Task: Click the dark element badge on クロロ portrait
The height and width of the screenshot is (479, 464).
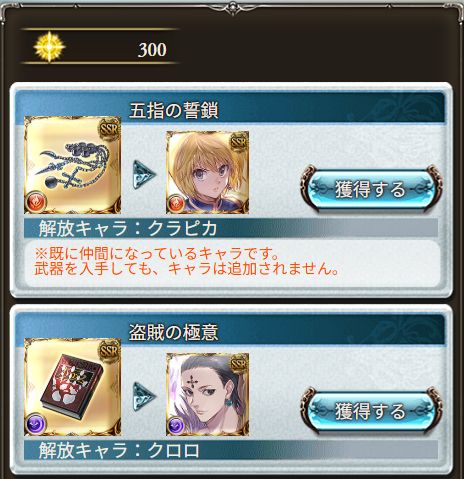Action: (x=176, y=426)
